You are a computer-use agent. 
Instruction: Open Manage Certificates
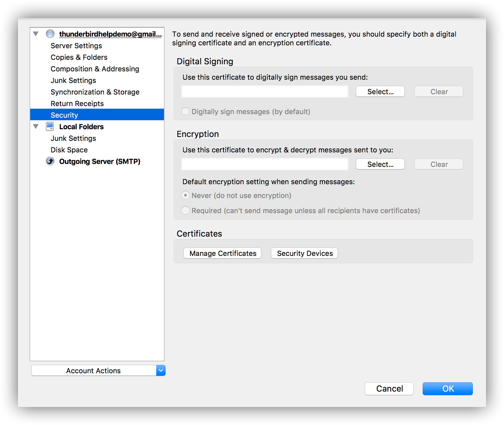click(222, 253)
